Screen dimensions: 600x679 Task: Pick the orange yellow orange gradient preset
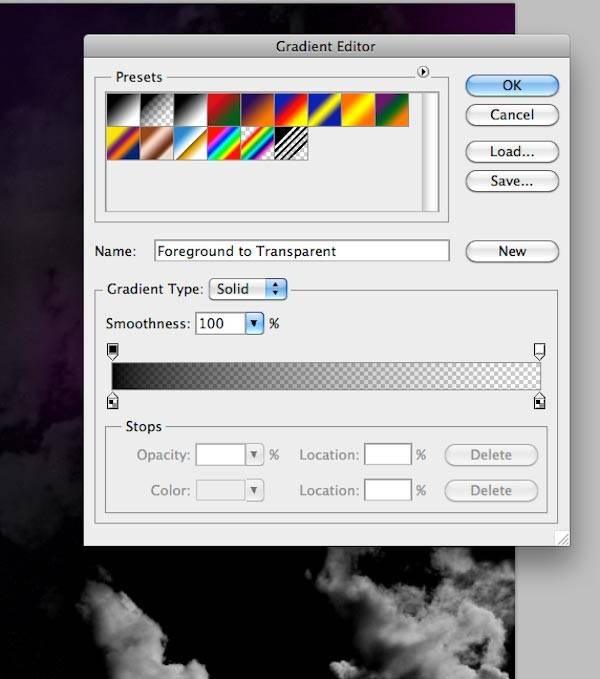click(x=358, y=109)
